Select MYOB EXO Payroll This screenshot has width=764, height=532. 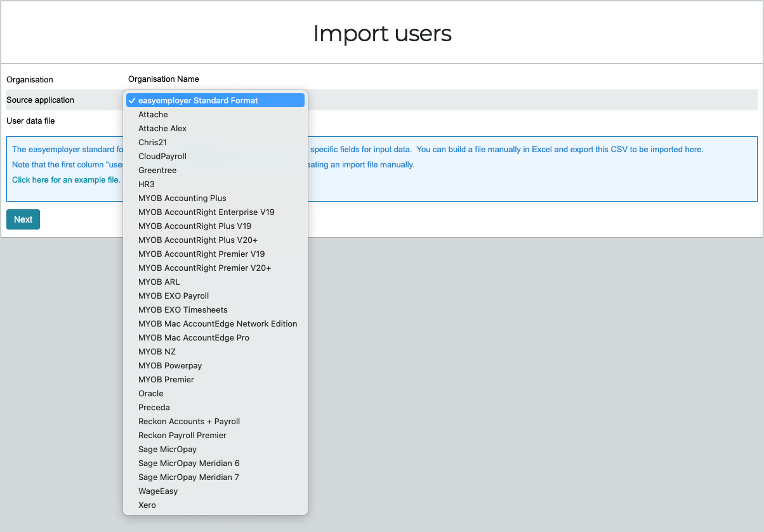215,295
